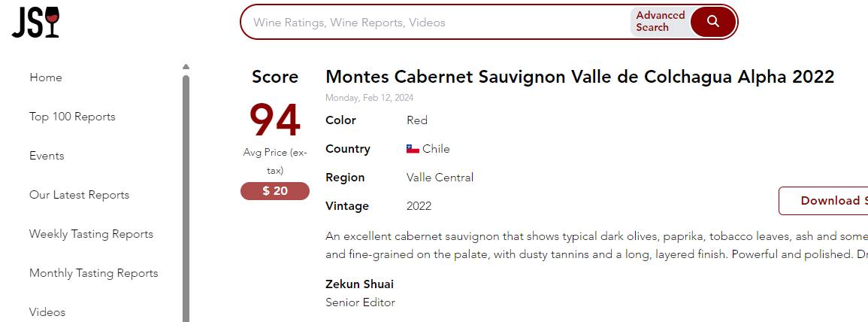Go to Home in sidebar
Viewport: 868px width, 322px height.
click(46, 77)
